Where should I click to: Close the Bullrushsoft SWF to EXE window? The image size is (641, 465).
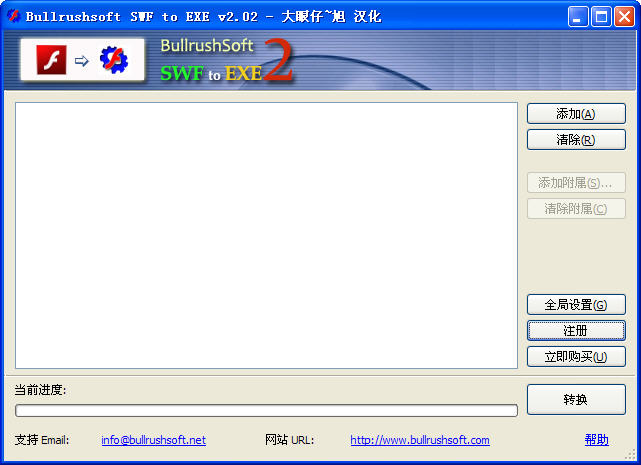624,17
